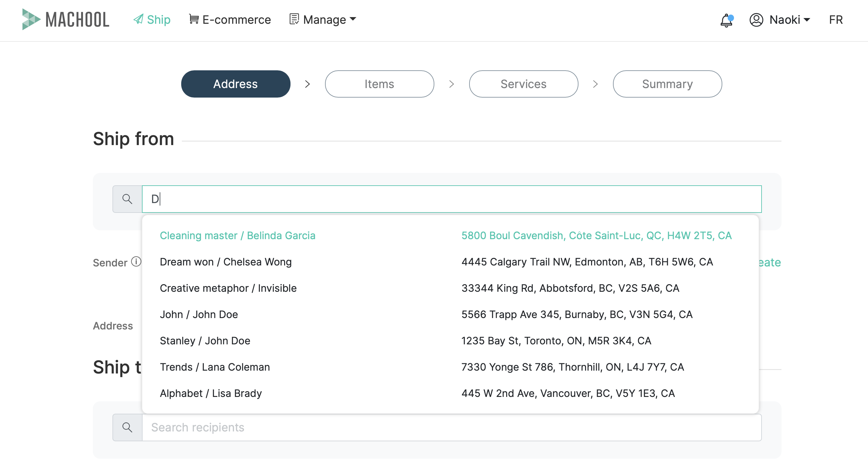
Task: Open notifications bell
Action: point(727,20)
